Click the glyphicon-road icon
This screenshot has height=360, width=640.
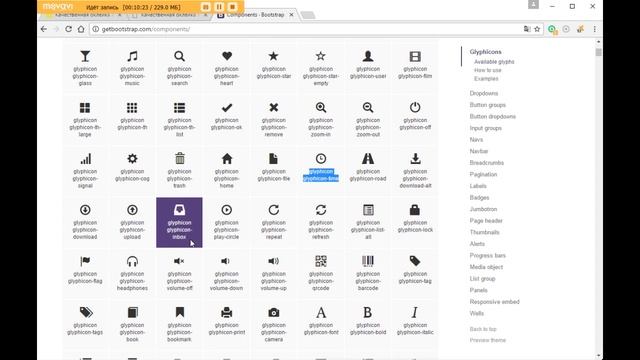368,158
